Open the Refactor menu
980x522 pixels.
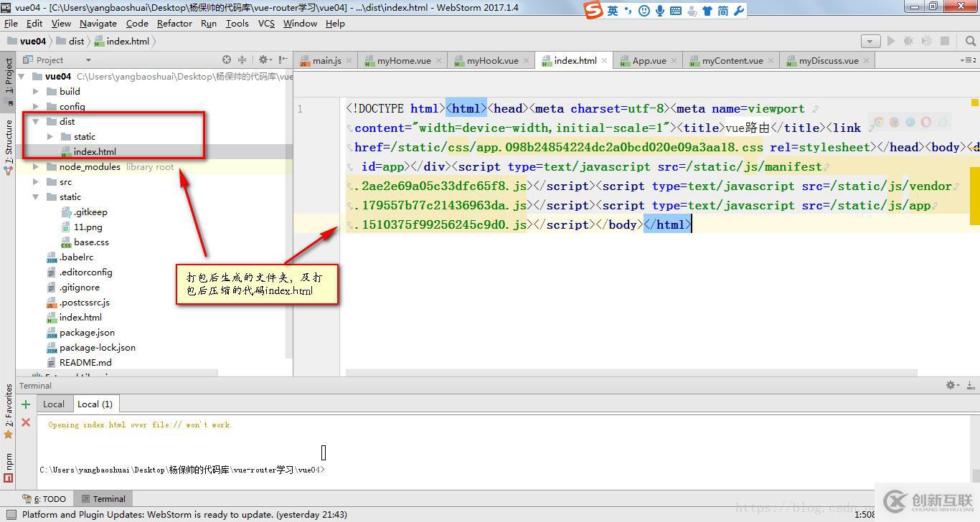click(x=174, y=23)
